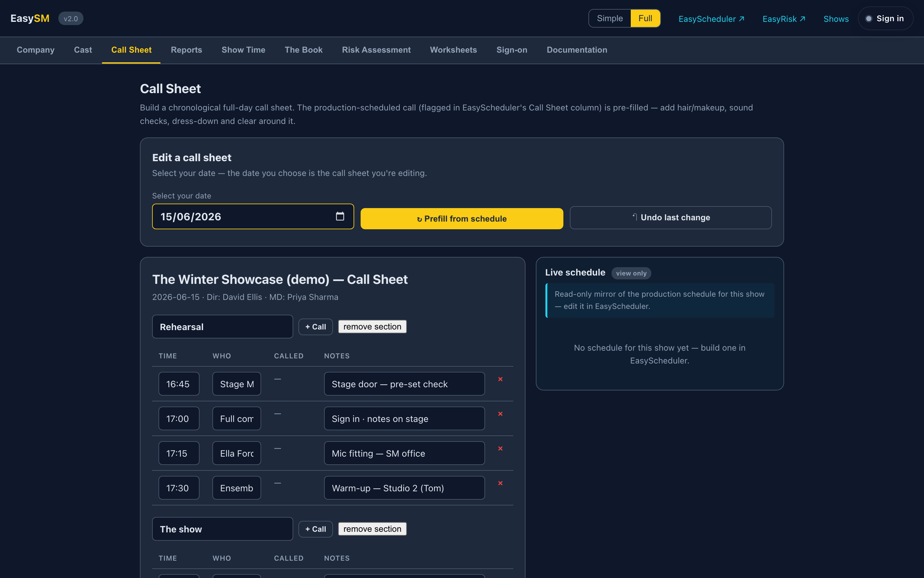Delete the 16:45 Stage door call row
924x578 pixels.
click(x=500, y=379)
